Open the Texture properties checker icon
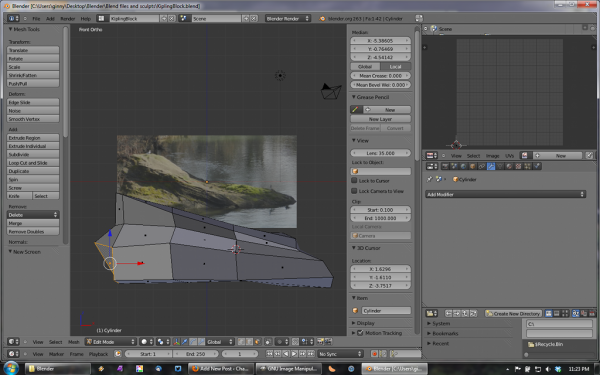The image size is (600, 375). 518,166
